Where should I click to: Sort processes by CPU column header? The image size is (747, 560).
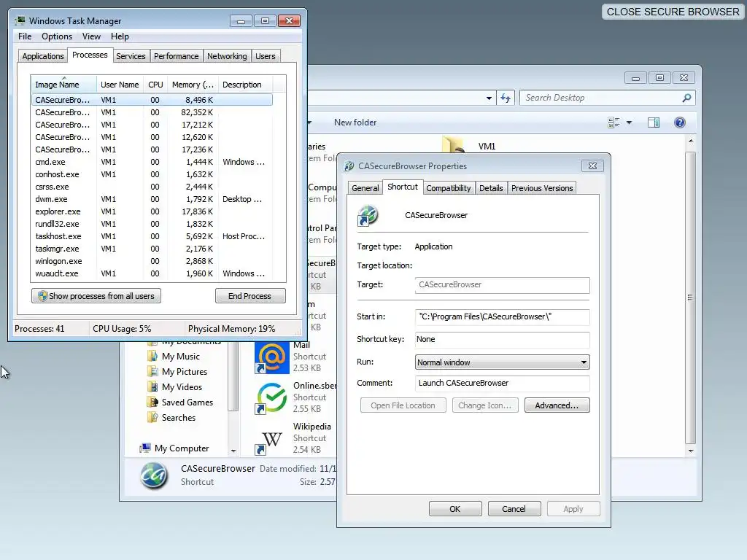155,85
